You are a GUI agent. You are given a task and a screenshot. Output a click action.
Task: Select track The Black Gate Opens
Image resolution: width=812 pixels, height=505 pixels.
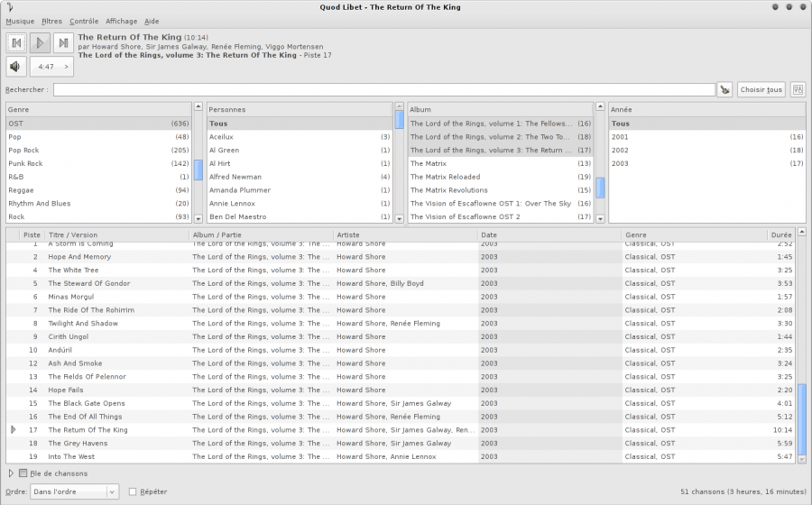pos(401,404)
